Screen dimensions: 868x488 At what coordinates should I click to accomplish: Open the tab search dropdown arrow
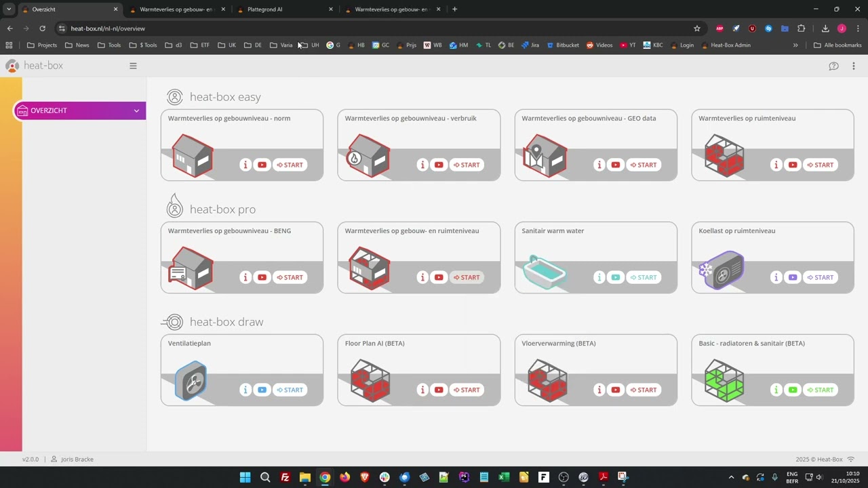(x=8, y=9)
